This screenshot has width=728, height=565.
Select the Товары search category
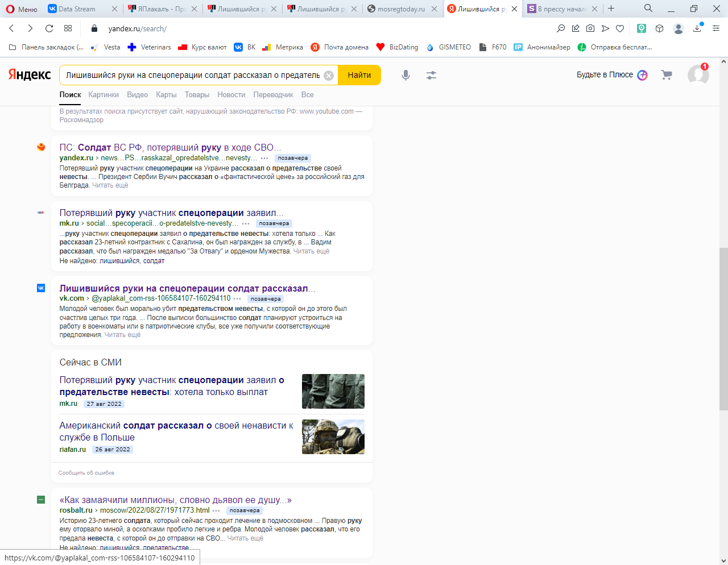click(x=197, y=95)
